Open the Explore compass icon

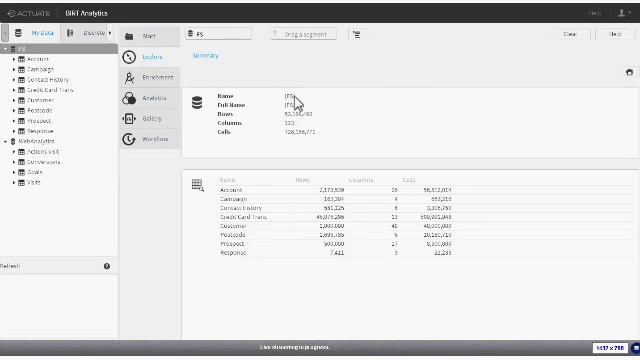(129, 57)
